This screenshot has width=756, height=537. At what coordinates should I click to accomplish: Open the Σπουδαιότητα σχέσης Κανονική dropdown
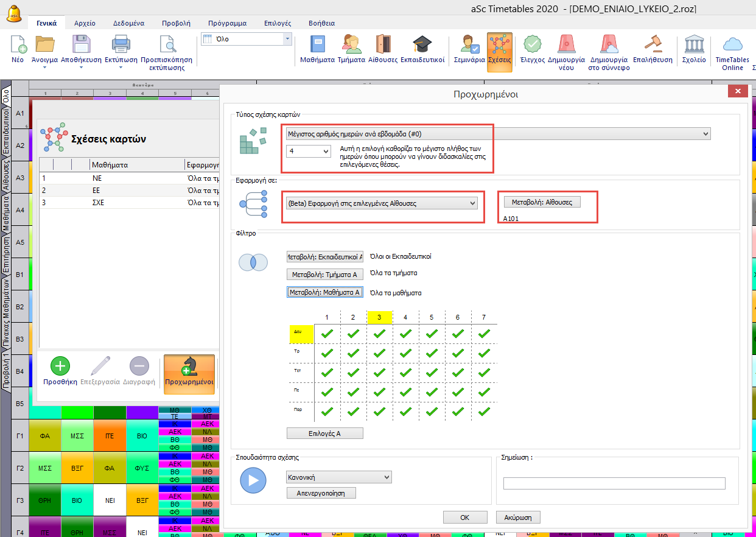[338, 477]
